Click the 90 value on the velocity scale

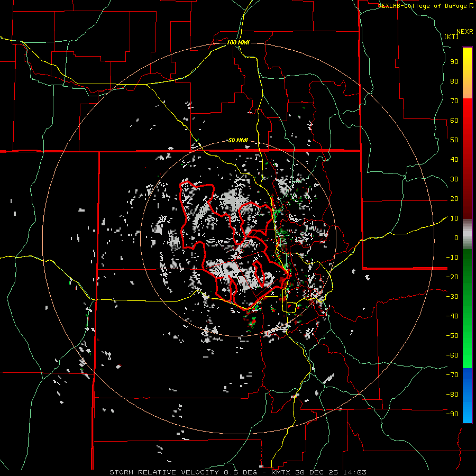[454, 62]
